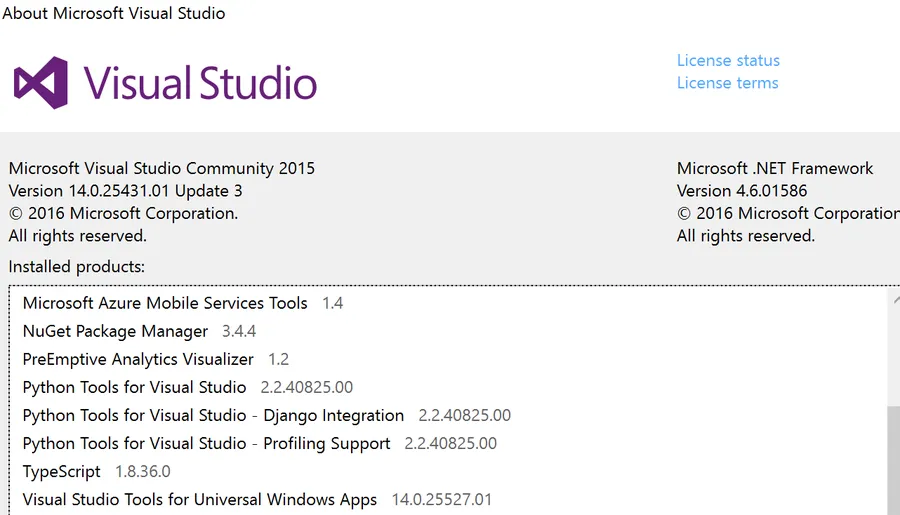Click the Visual Studio logo icon
Image resolution: width=900 pixels, height=515 pixels.
(x=41, y=83)
